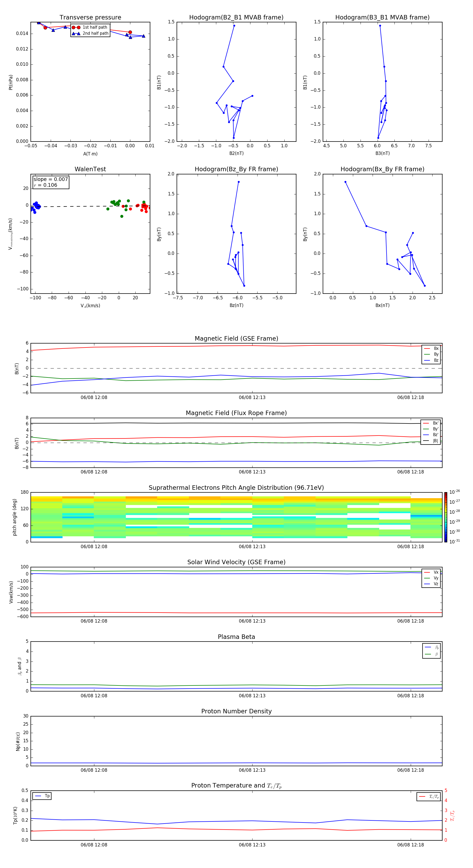Click the 'slope = 0.007' annotation

(x=50, y=179)
